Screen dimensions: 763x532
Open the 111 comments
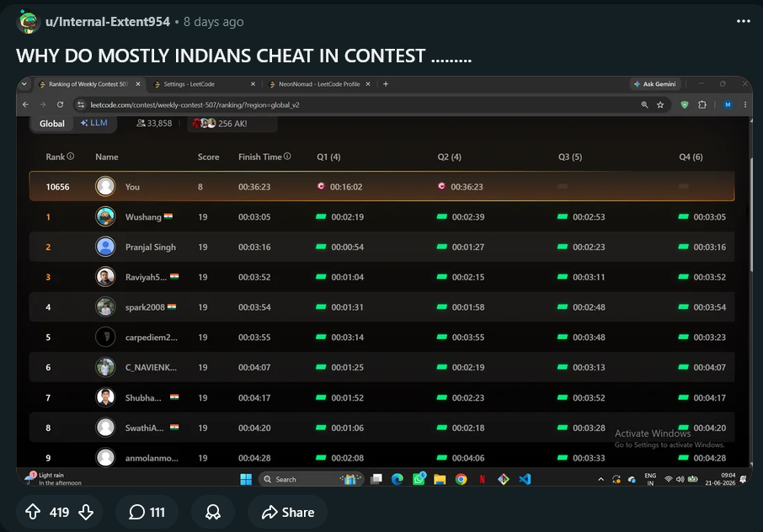coord(147,512)
